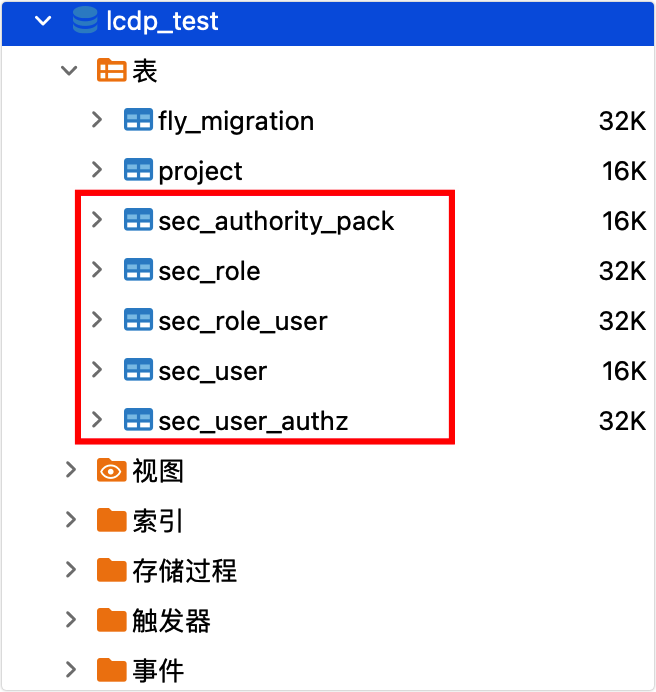Image resolution: width=656 pixels, height=692 pixels.
Task: Click the sec_role table icon
Action: 137,271
